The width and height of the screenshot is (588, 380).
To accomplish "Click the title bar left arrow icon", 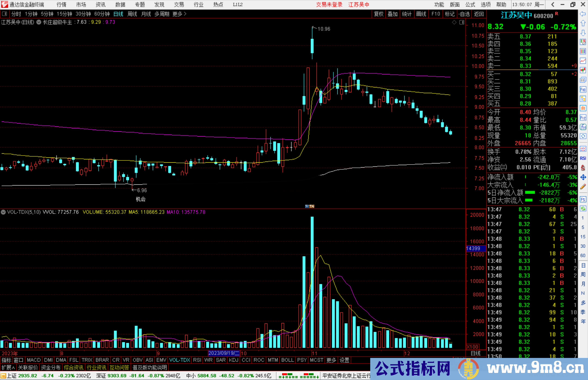I will pos(553,4).
